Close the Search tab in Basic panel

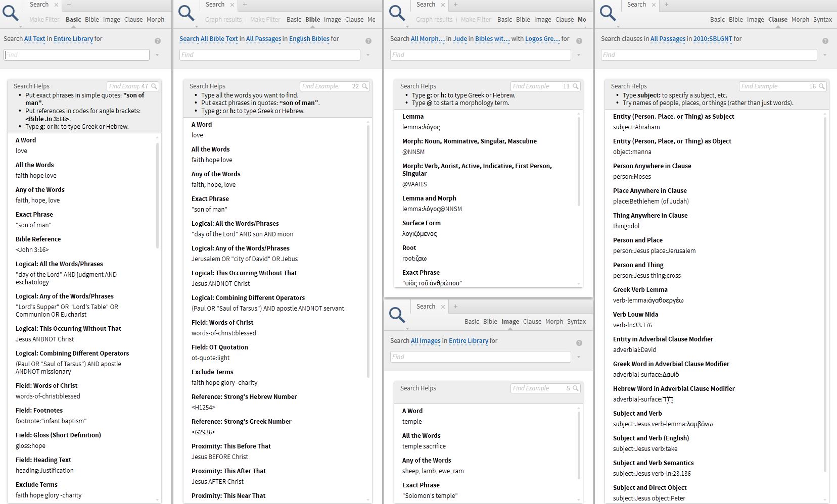coord(56,5)
